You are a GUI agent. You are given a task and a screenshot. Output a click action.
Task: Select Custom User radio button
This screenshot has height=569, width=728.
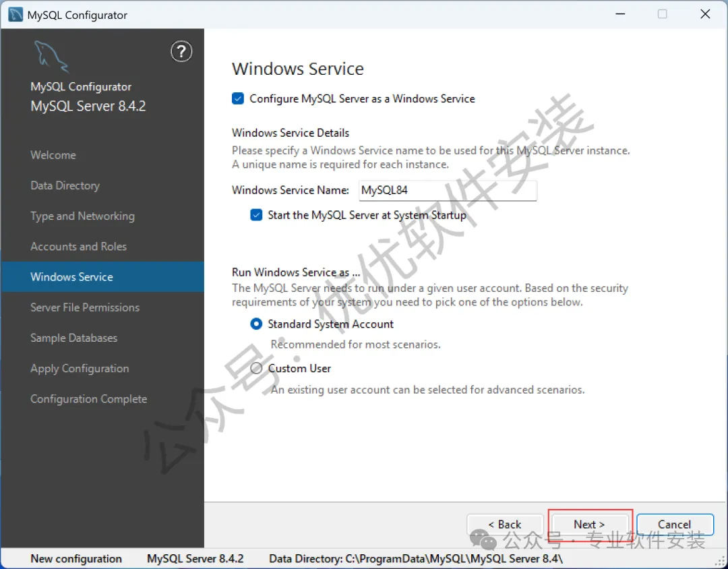tap(256, 368)
